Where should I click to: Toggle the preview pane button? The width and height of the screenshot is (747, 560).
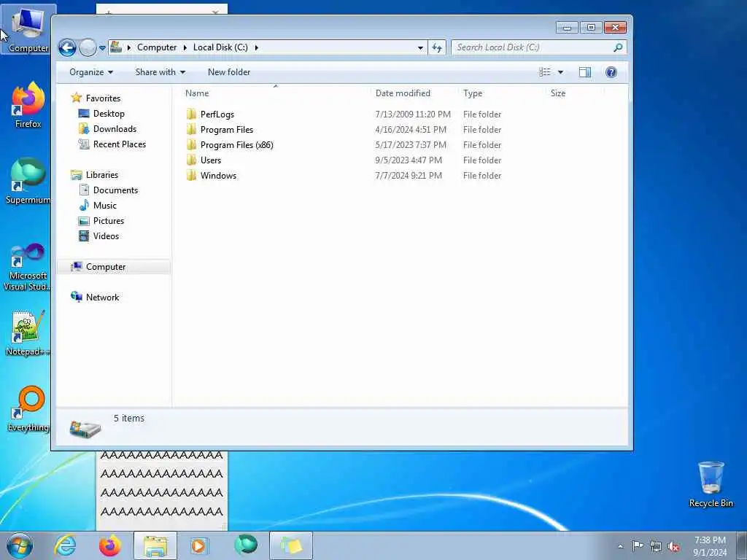tap(584, 72)
